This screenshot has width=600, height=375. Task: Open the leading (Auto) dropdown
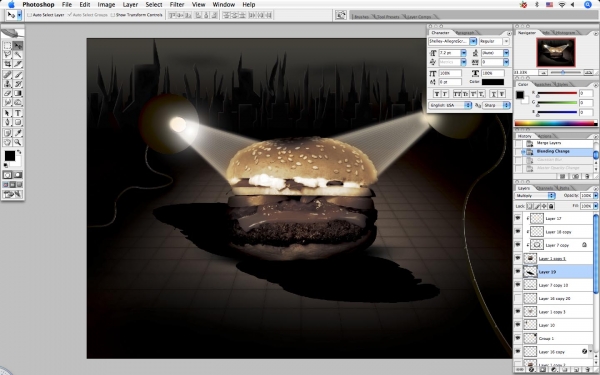(x=506, y=53)
